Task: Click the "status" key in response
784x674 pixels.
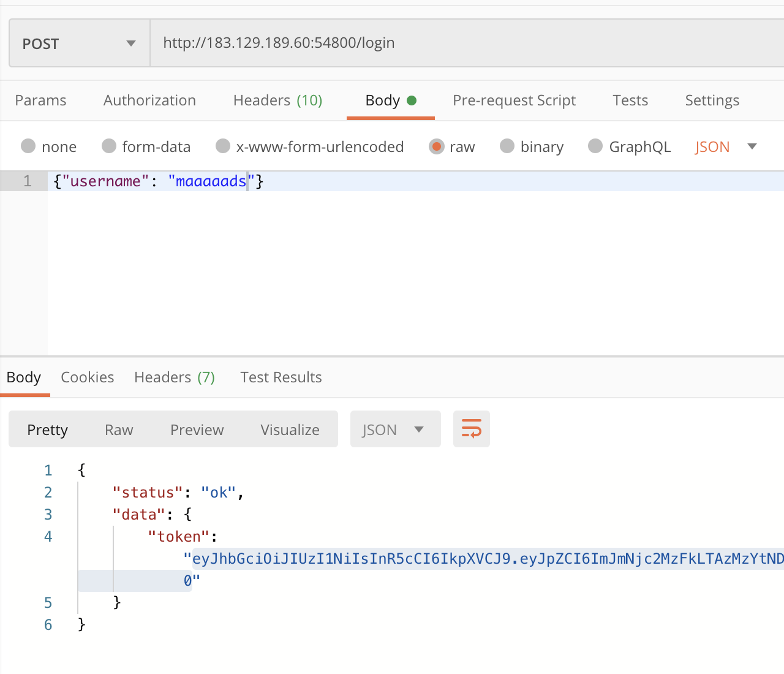Action: [x=148, y=493]
